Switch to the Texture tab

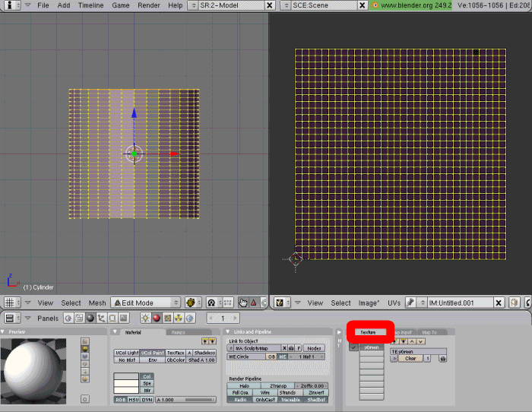pos(369,332)
